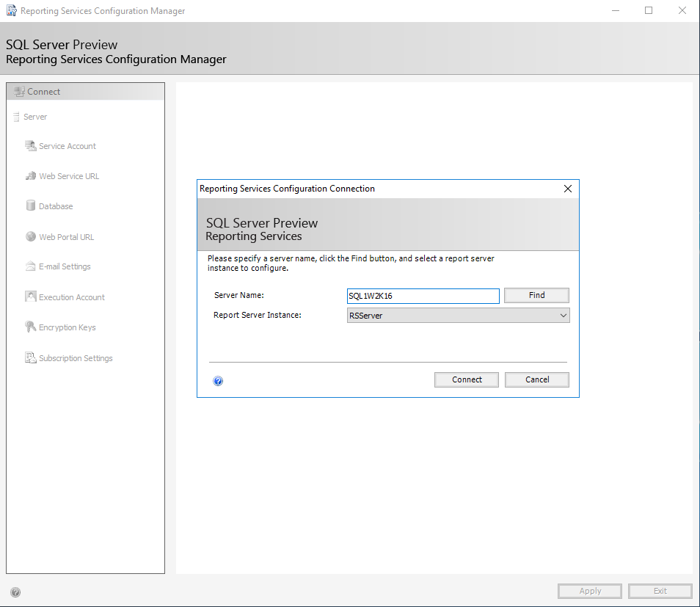
Task: Click the Apply button
Action: coord(590,591)
